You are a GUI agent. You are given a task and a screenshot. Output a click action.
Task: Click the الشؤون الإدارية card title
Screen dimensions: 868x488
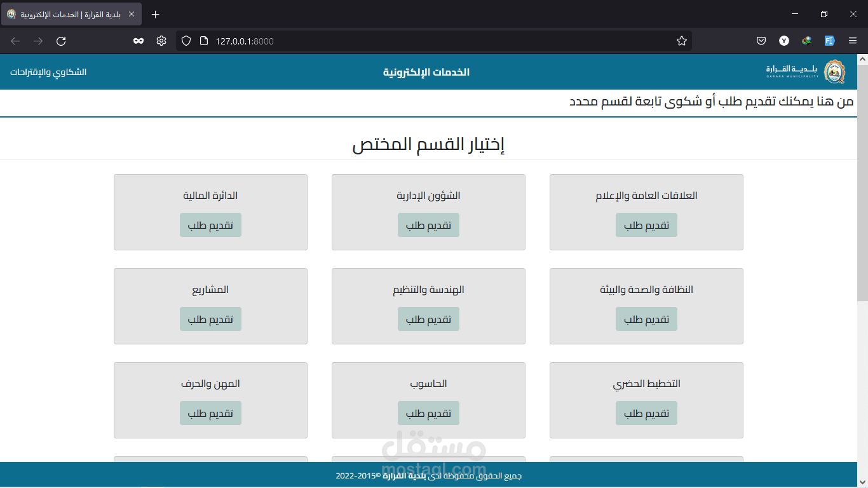click(x=428, y=196)
